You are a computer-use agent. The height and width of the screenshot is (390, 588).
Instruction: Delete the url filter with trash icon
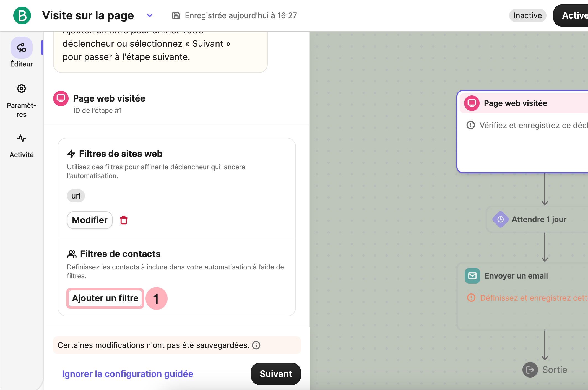point(124,220)
